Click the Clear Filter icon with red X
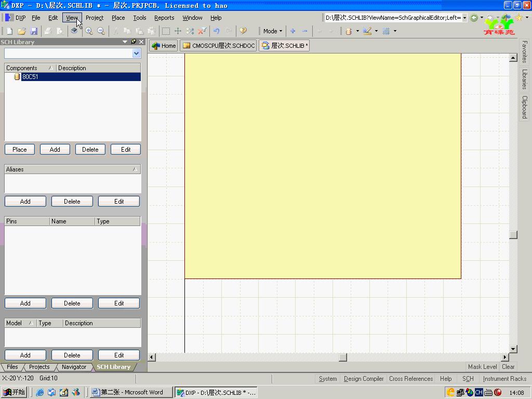532x399 pixels. pyautogui.click(x=202, y=31)
